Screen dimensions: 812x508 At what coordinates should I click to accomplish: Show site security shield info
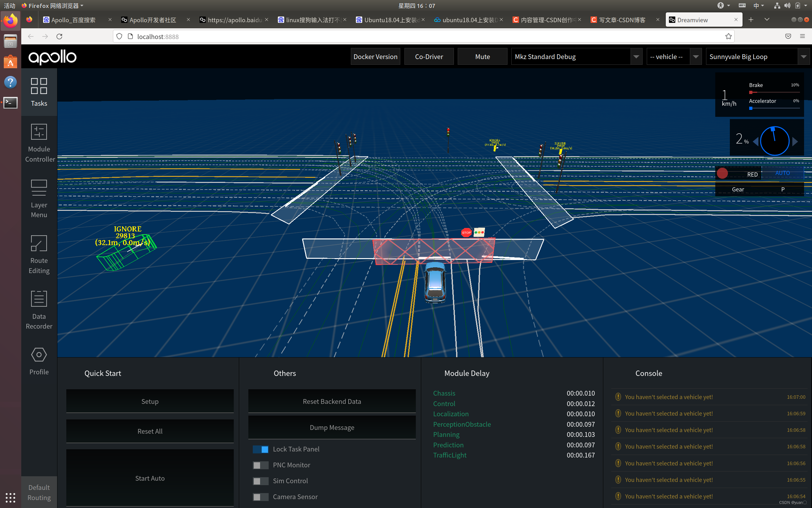pyautogui.click(x=119, y=36)
